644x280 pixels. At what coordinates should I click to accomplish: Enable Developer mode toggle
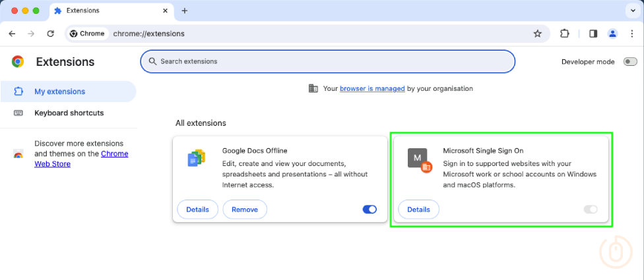pos(629,61)
